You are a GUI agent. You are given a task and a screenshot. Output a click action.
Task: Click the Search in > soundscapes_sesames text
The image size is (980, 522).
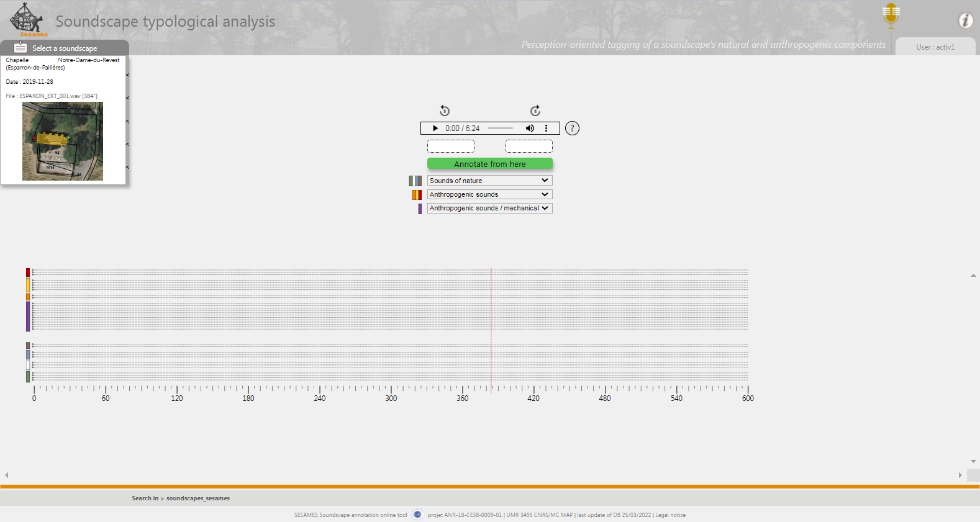pos(181,498)
